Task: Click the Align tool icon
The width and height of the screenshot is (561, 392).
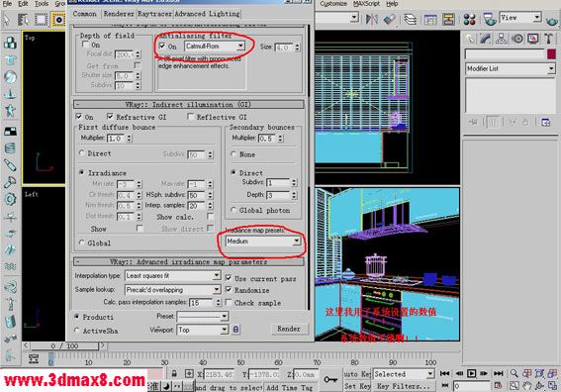Action: tap(389, 19)
